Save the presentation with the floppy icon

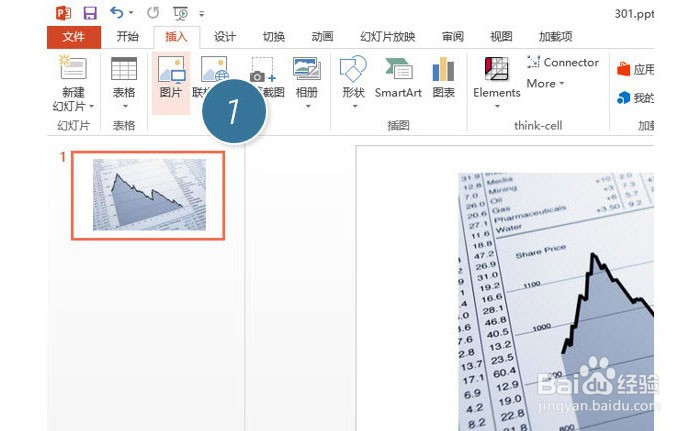point(90,13)
